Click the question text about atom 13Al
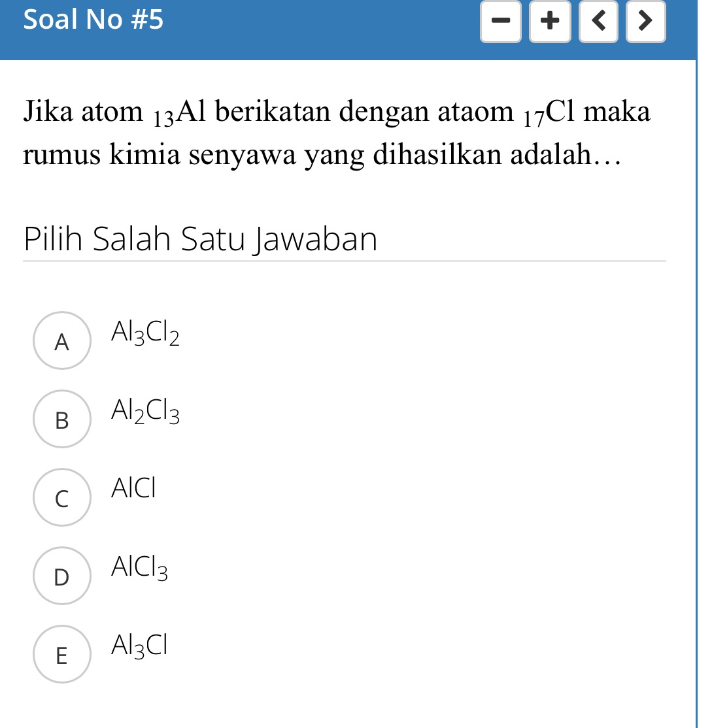Image resolution: width=712 pixels, height=728 pixels. point(336,132)
